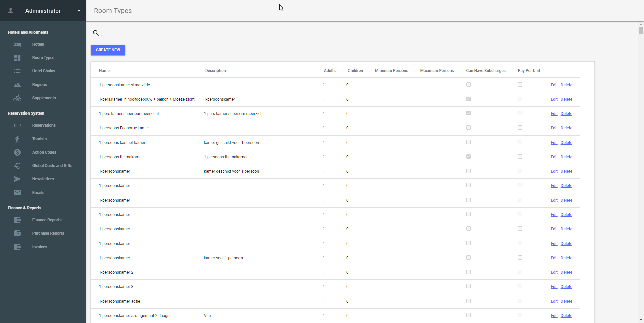
Task: Click the Regions mountain icon
Action: click(17, 85)
